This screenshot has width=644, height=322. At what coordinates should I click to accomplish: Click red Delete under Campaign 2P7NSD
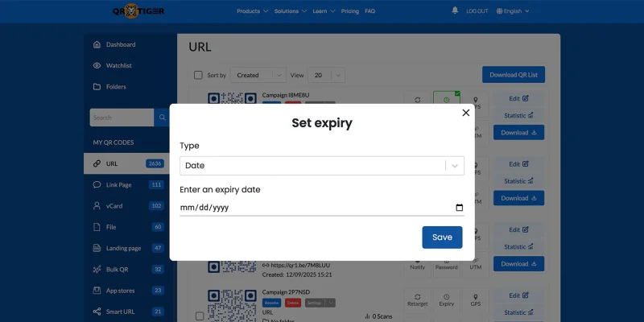pyautogui.click(x=293, y=303)
